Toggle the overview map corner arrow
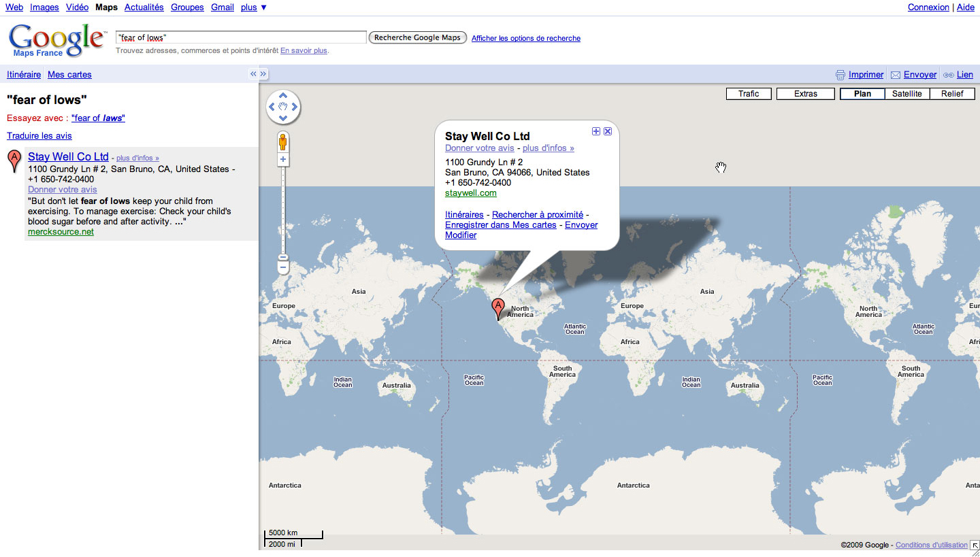The image size is (980, 557). [975, 545]
